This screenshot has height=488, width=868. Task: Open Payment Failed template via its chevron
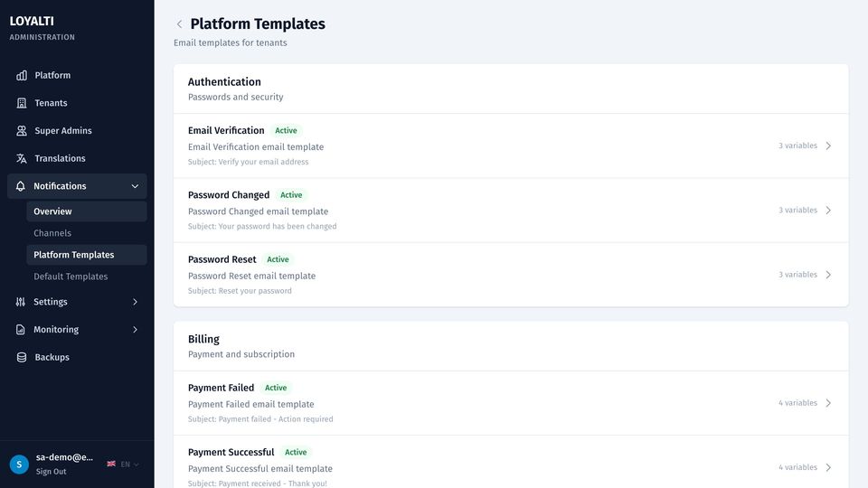click(x=828, y=403)
